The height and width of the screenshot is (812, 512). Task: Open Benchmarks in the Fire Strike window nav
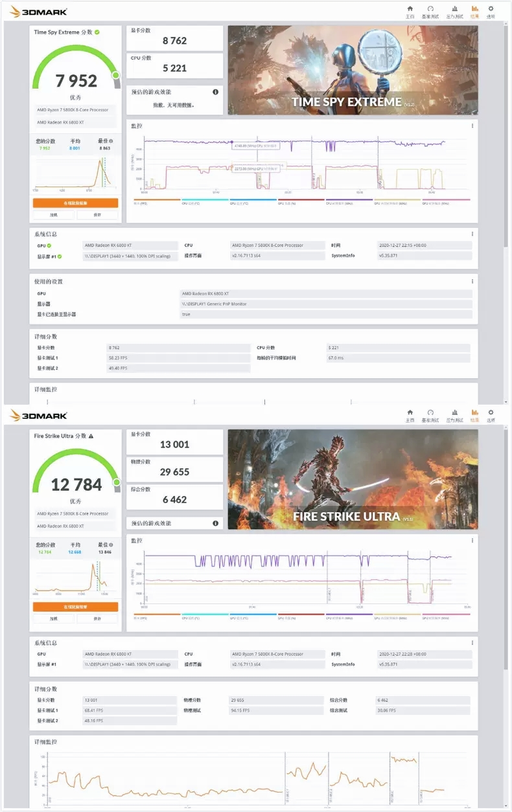[x=430, y=415]
